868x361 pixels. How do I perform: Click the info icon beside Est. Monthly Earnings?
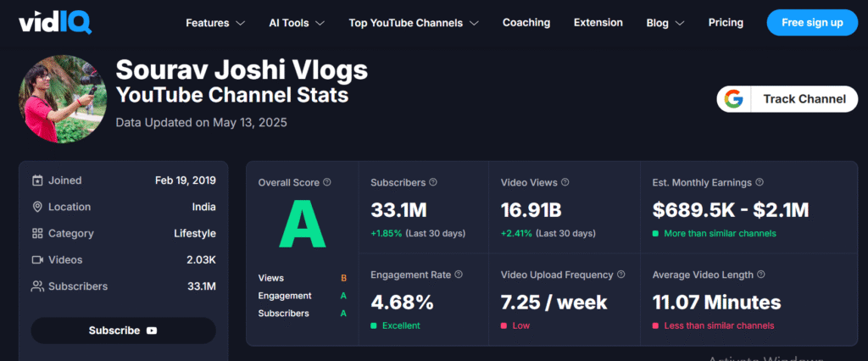point(759,182)
